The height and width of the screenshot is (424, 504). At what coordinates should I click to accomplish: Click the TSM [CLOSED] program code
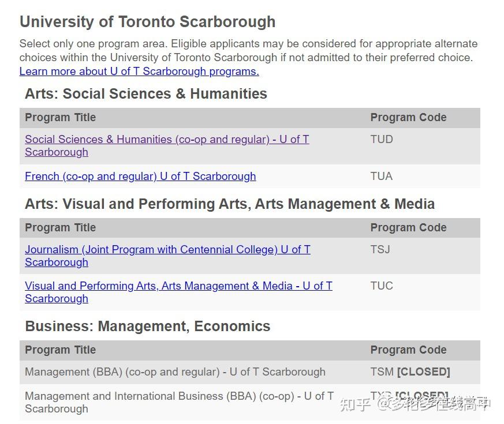pyautogui.click(x=410, y=372)
